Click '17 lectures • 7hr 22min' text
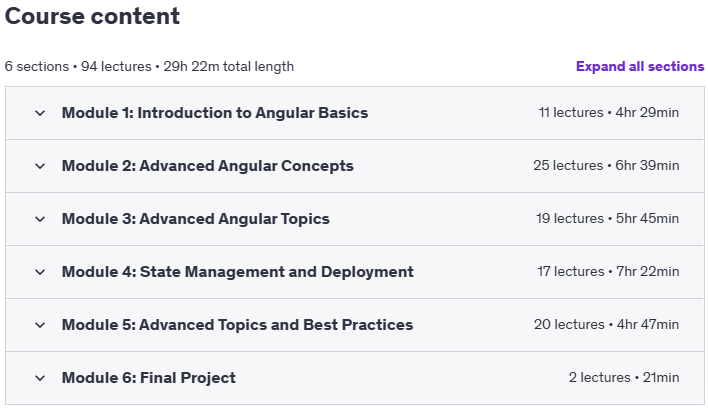708x410 pixels. pos(608,271)
